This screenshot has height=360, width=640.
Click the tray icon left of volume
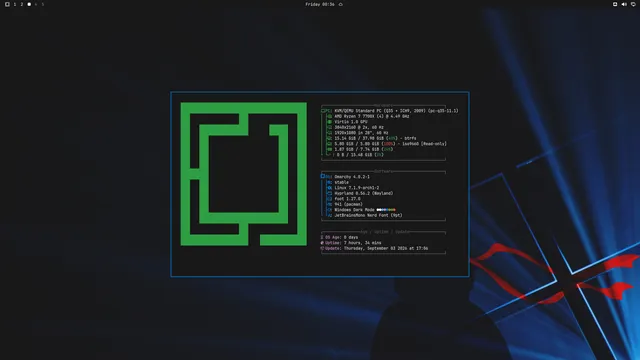[615, 4]
